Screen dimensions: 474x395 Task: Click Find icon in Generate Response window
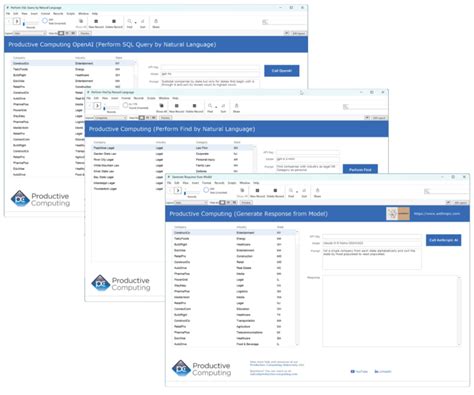(291, 190)
